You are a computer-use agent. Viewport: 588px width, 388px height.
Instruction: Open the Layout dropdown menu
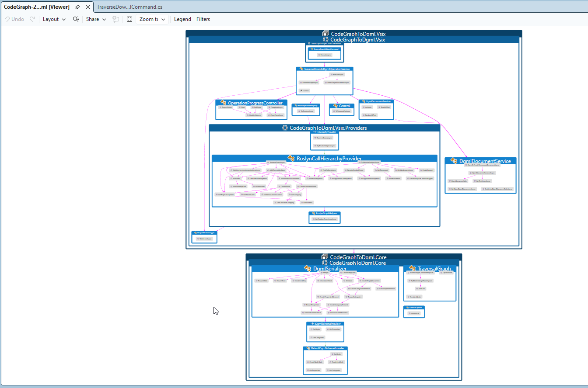(54, 19)
